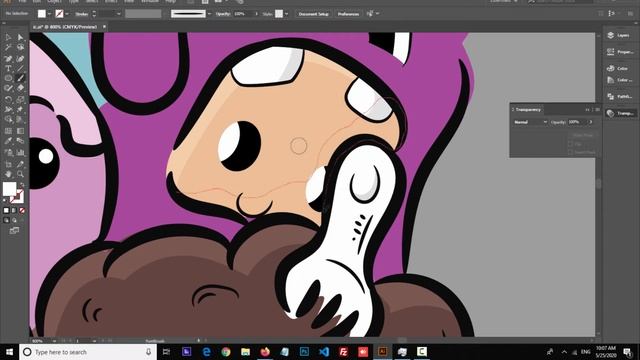Toggle the Clip checkbox in Transparency
Image resolution: width=640 pixels, height=360 pixels.
pos(571,144)
